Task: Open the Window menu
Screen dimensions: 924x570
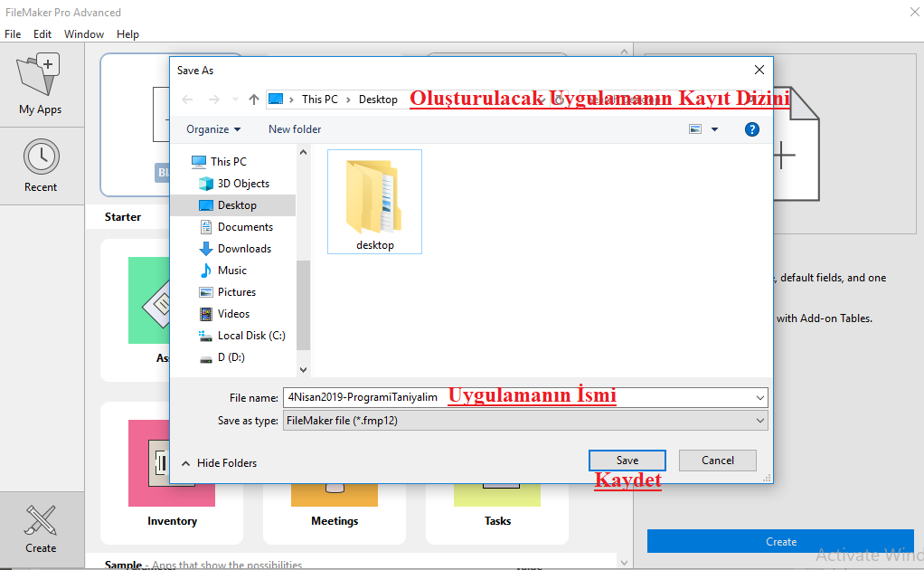Action: click(x=84, y=34)
